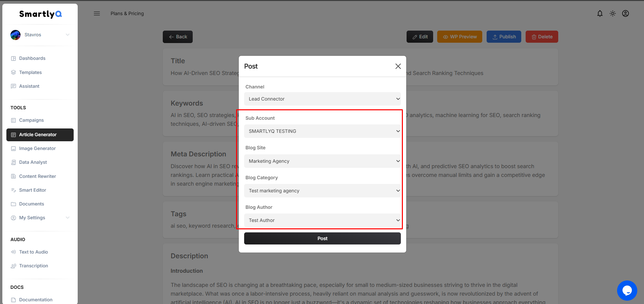This screenshot has width=644, height=304.
Task: Click the My Settings icon
Action: pos(13,218)
